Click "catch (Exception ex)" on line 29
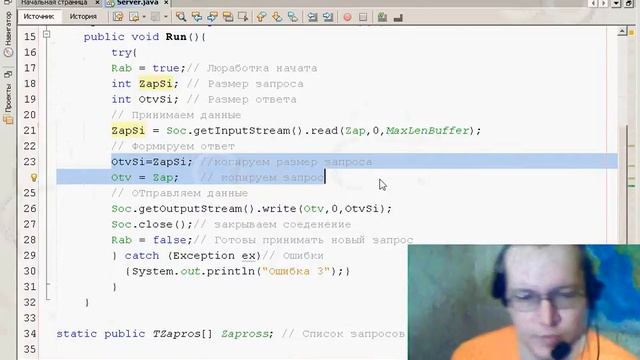This screenshot has width=640, height=360. [193, 256]
